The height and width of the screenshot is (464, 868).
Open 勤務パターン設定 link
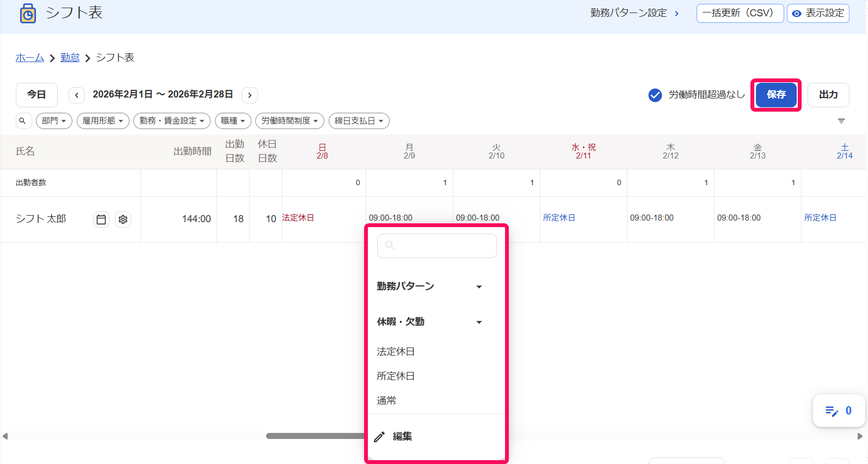pos(635,13)
